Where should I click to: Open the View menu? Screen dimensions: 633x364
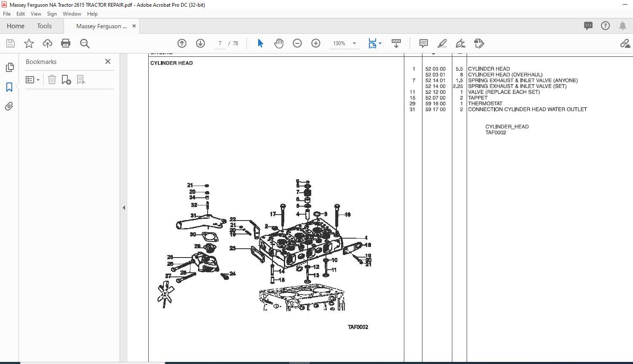tap(36, 14)
